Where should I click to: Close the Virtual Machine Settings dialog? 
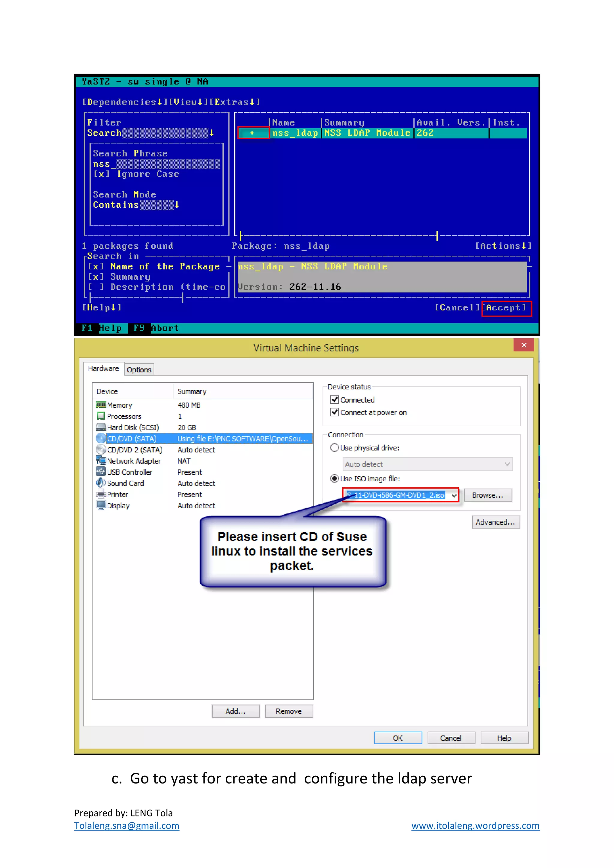(524, 345)
